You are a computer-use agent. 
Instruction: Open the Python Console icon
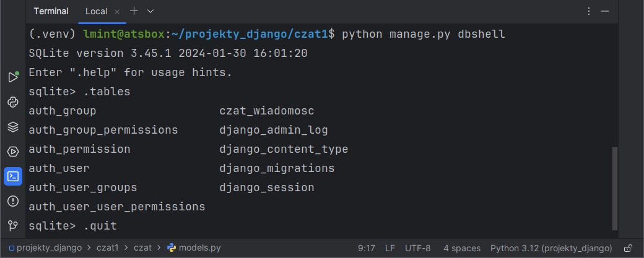[13, 101]
